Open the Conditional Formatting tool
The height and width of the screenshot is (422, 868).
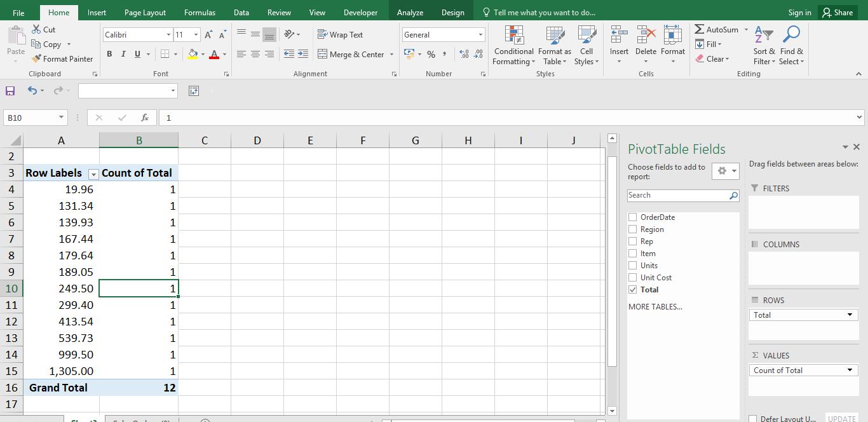point(513,44)
